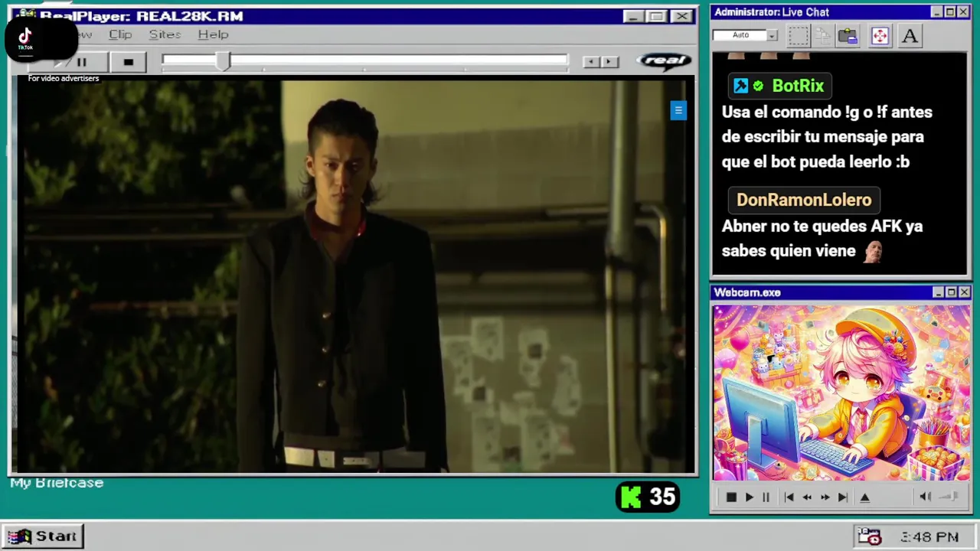Click the next clip arrow in RealPlayer
Image resolution: width=980 pixels, height=551 pixels.
tap(609, 62)
